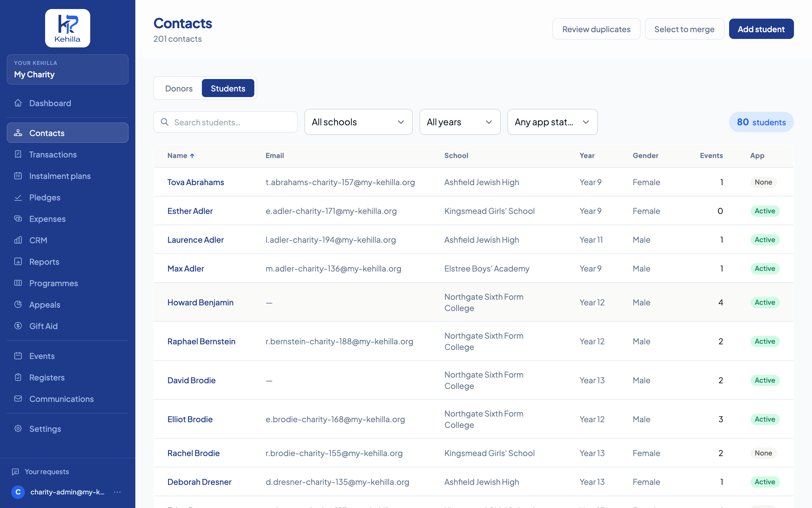The width and height of the screenshot is (812, 508).
Task: Click the CRM bar chart icon
Action: click(x=18, y=240)
